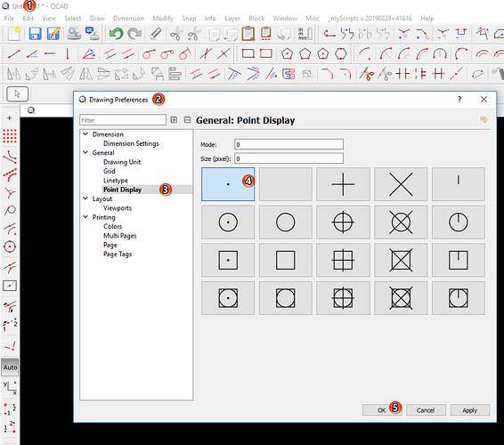
Task: Click the cut scissors icon
Action: point(176,34)
